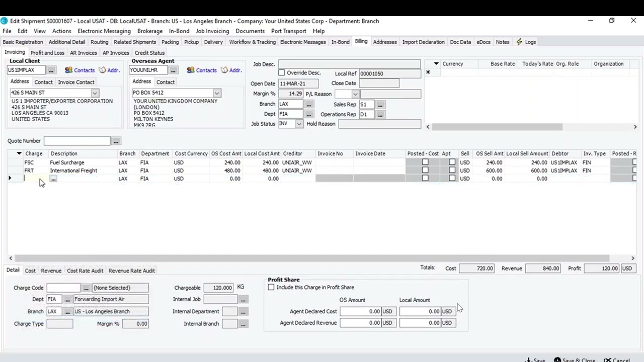Open Dept FIA lookup in Detail panel
Viewport: 644px width, 362px height.
click(67, 299)
